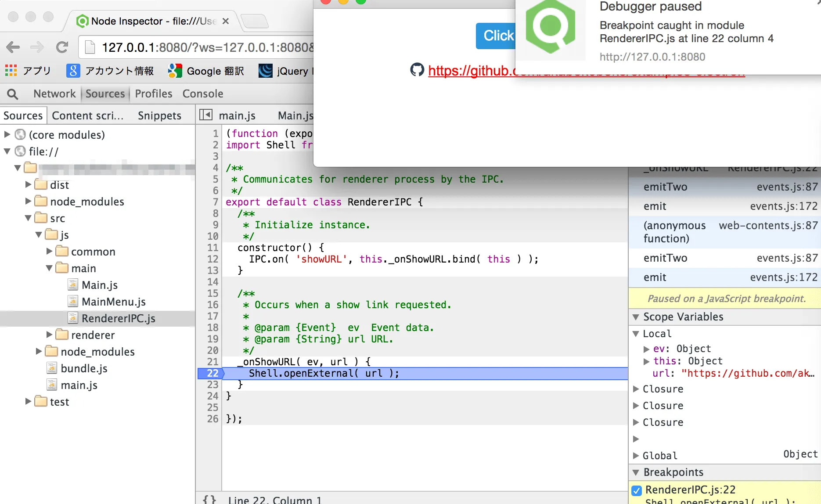This screenshot has height=504, width=821.
Task: Click the pretty print braces icon
Action: pos(209,499)
